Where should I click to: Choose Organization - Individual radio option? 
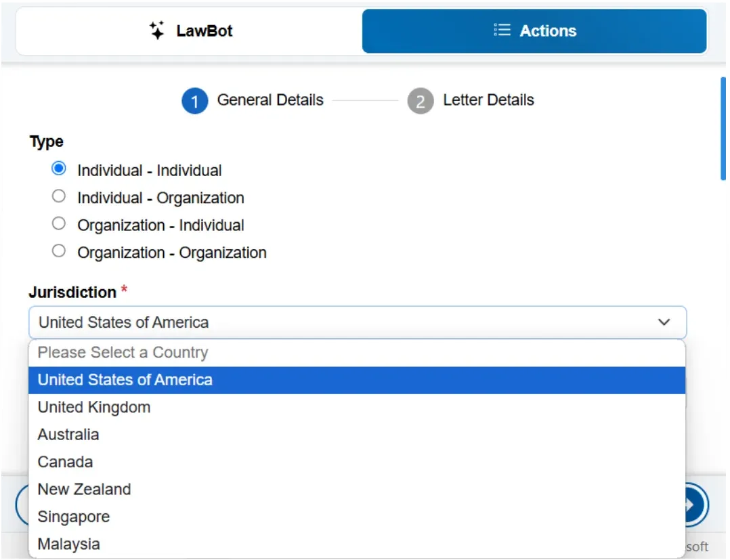coord(59,223)
